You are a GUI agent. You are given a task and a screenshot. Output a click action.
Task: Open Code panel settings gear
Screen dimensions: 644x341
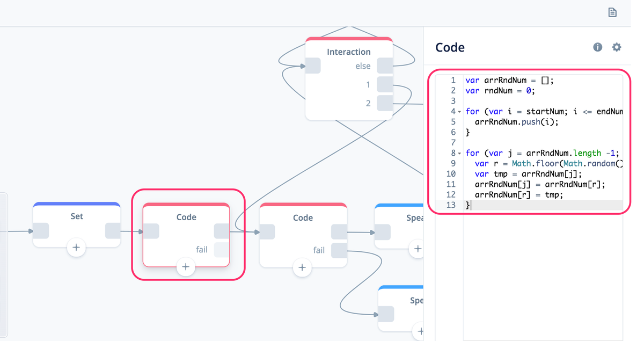[x=617, y=47]
